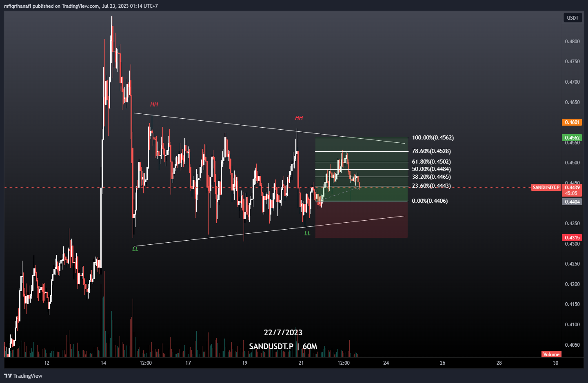Click the red stop-loss zone of the position
588x383 pixels.
tap(361, 219)
